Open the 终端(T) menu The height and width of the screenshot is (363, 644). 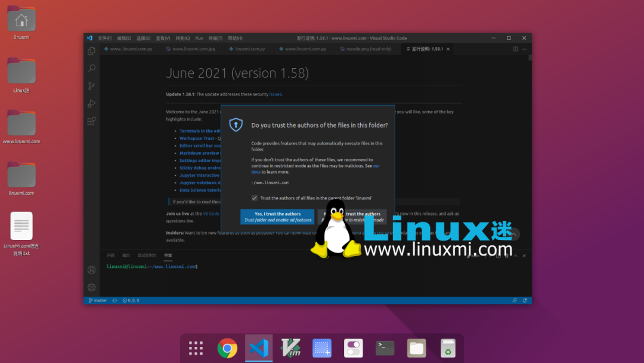(x=216, y=38)
